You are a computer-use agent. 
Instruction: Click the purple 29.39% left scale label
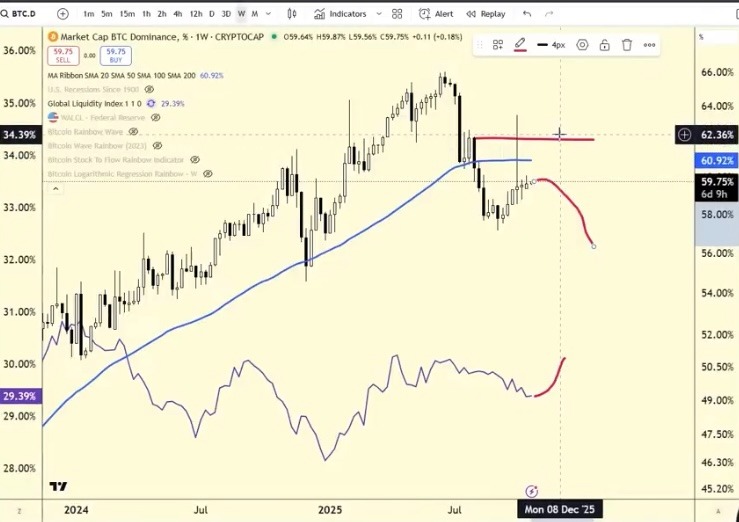21,396
